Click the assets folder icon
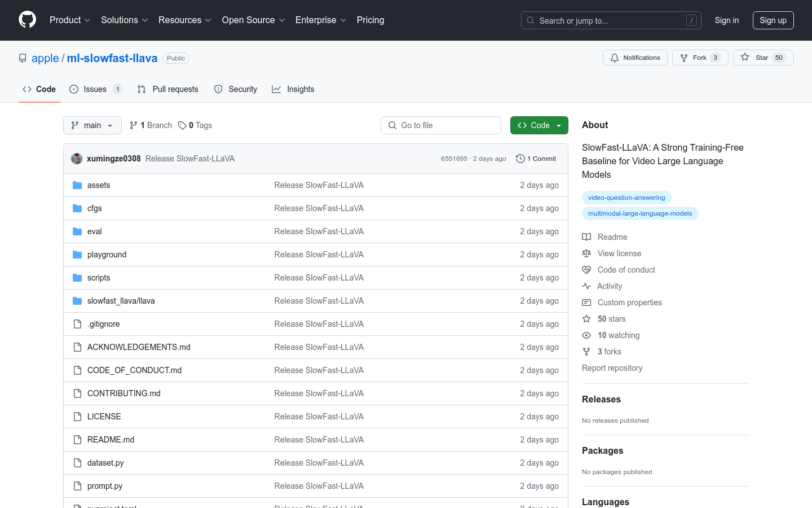The height and width of the screenshot is (508, 812). pyautogui.click(x=77, y=185)
